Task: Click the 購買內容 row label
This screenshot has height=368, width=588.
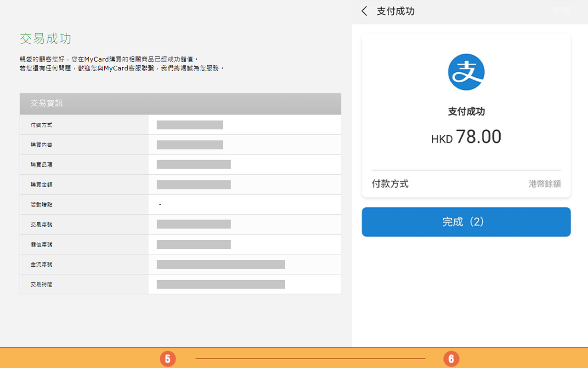Action: [41, 144]
